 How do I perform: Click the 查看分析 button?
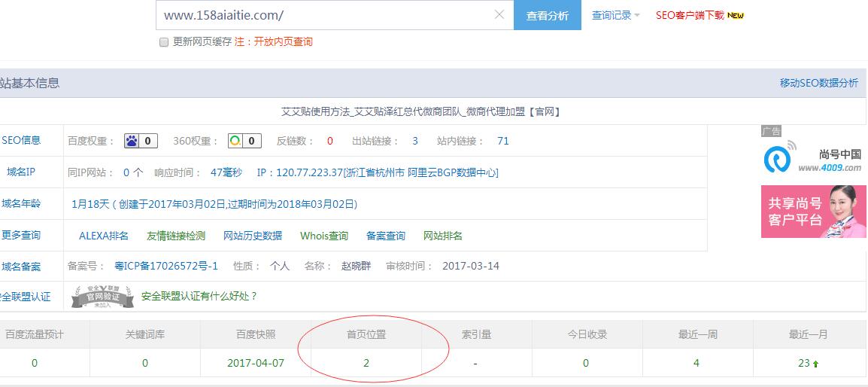coord(547,16)
